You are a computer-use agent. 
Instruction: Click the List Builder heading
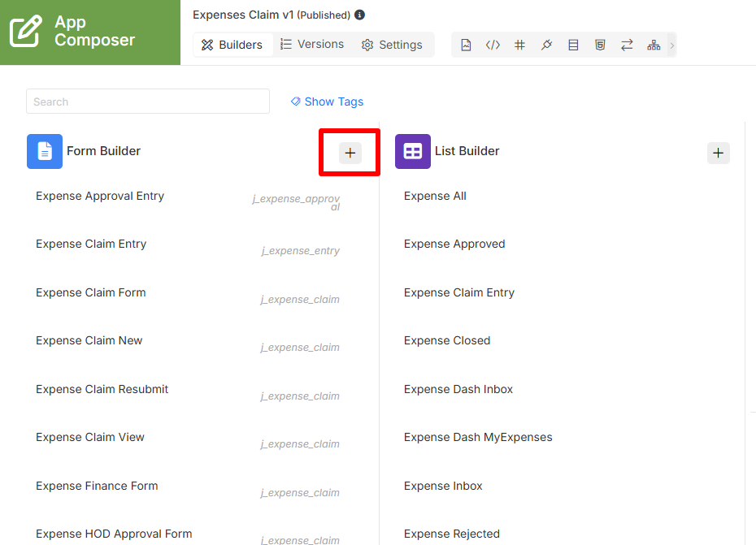coord(467,151)
